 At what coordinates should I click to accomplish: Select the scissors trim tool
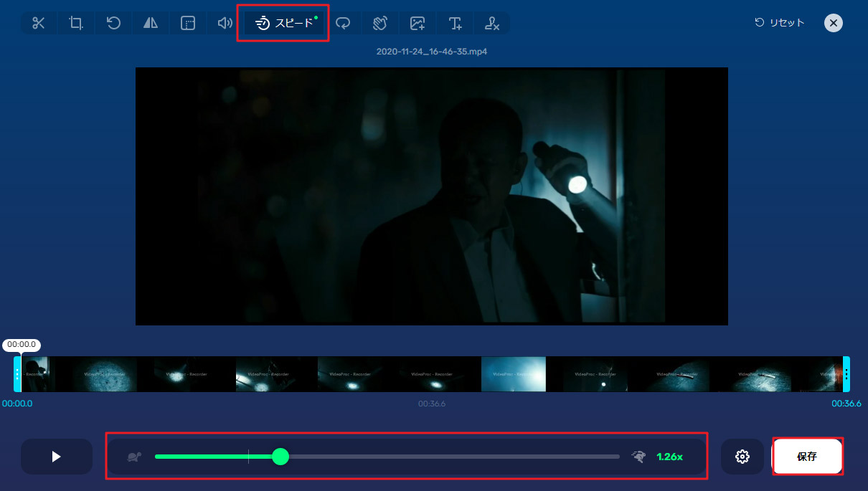[x=39, y=23]
